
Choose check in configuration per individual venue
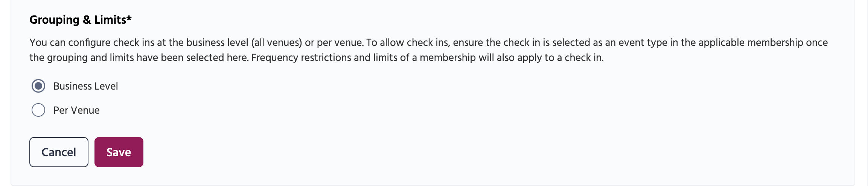coord(38,110)
